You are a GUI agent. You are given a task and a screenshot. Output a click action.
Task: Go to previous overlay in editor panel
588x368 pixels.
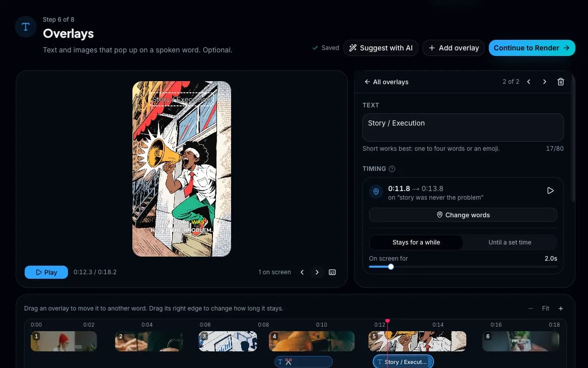point(529,82)
